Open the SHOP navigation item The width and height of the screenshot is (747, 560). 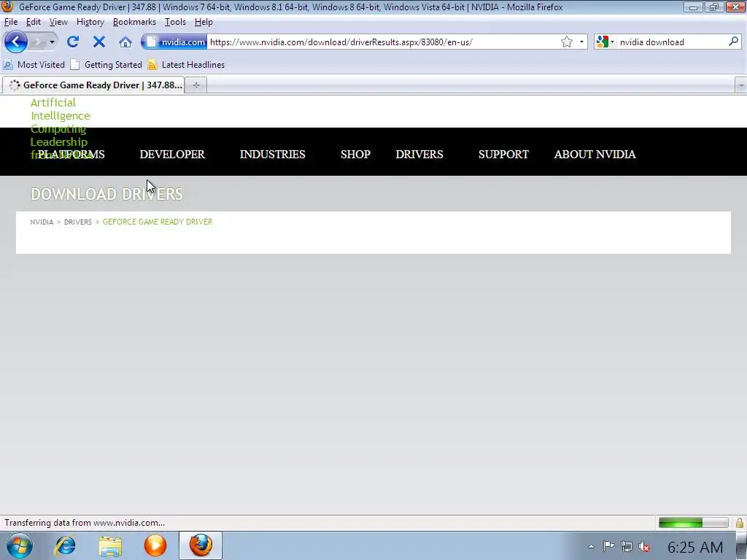click(x=355, y=155)
